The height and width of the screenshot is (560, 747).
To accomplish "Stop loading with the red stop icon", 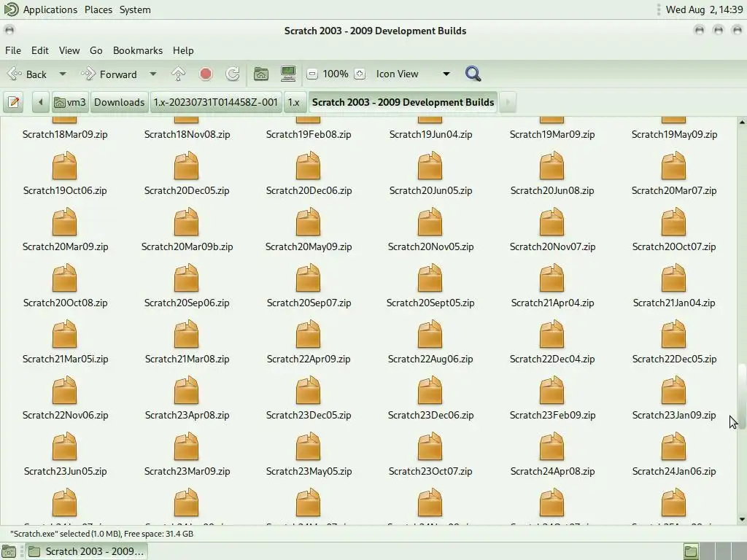I will coord(206,74).
